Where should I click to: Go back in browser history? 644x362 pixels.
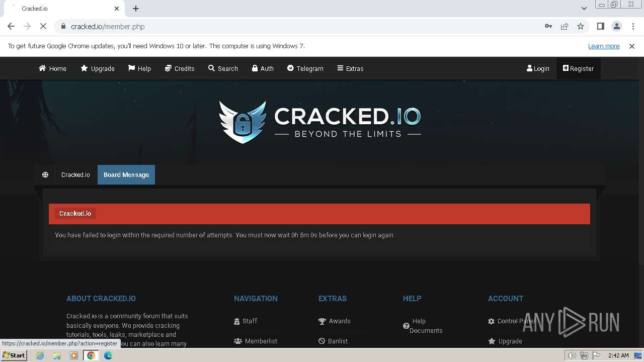[11, 26]
